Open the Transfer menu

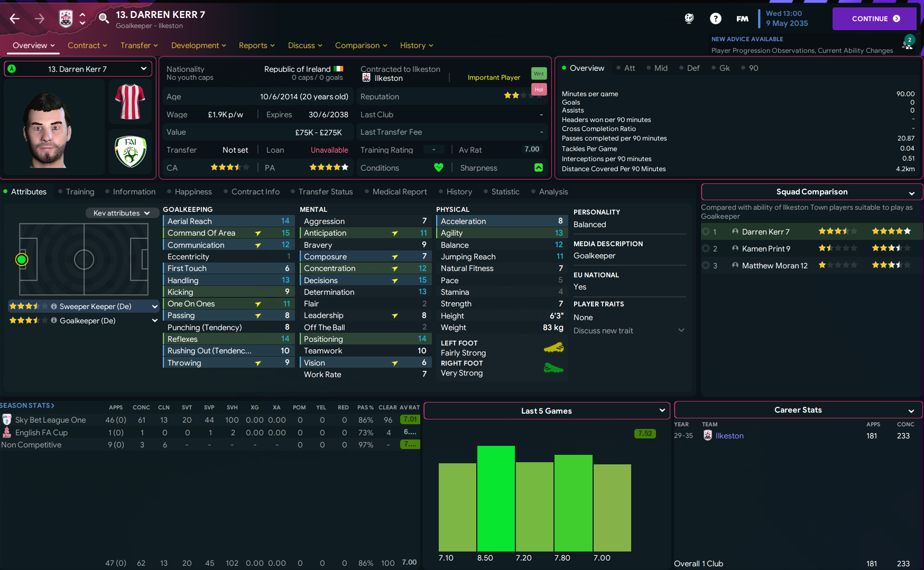(139, 45)
